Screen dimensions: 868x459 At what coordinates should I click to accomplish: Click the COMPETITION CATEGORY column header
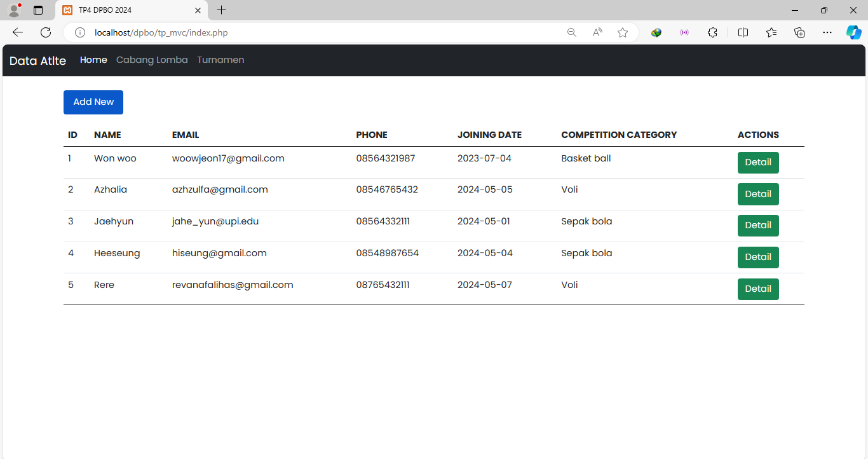click(619, 135)
